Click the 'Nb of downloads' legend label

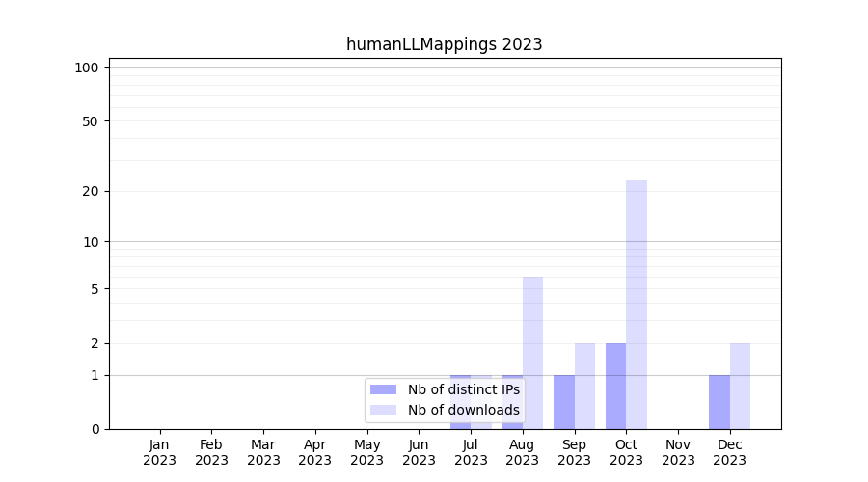tap(463, 410)
